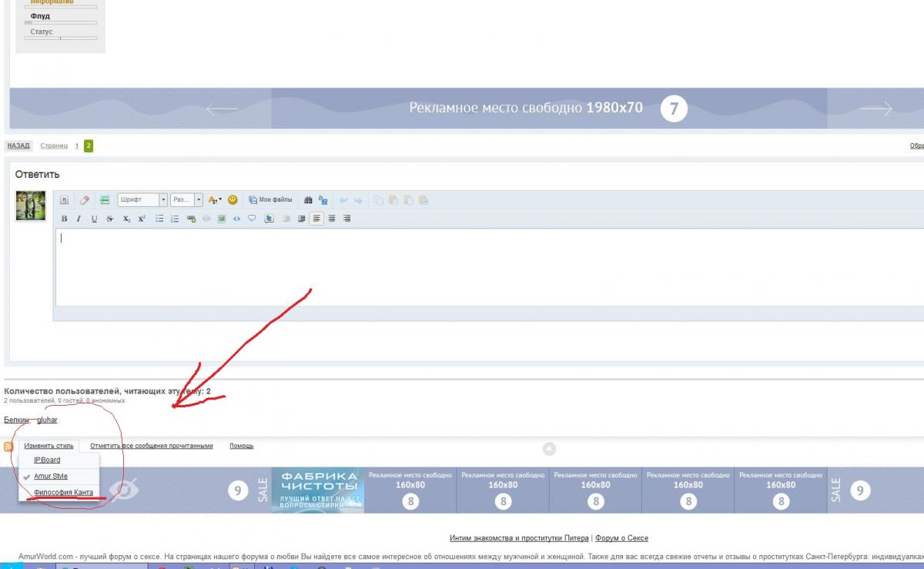924x569 pixels.
Task: Select the IP.Board style option
Action: 47,460
